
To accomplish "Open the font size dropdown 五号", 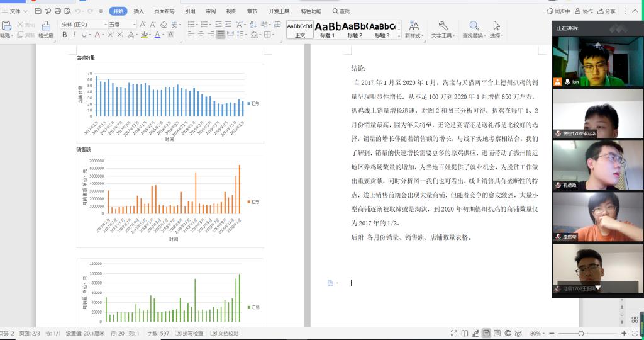I will (x=121, y=25).
